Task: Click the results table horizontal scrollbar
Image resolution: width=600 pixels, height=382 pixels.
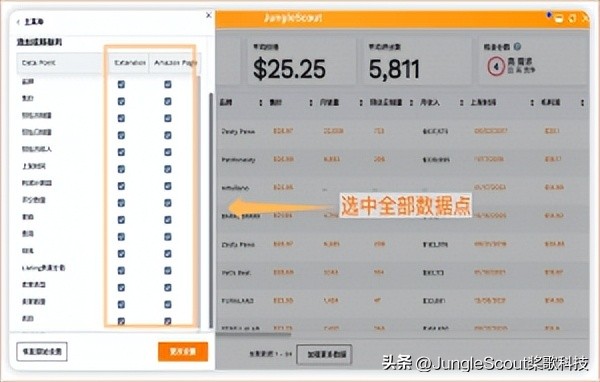Action: tap(253, 334)
